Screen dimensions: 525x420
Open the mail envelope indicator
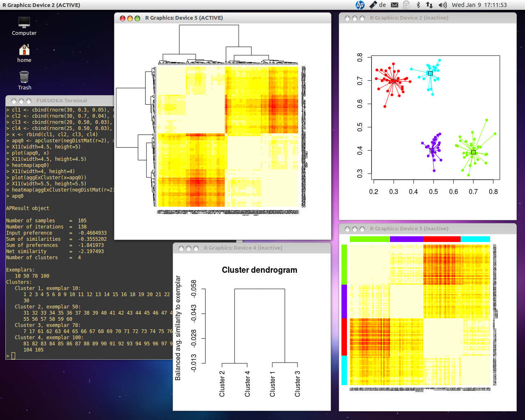395,5
